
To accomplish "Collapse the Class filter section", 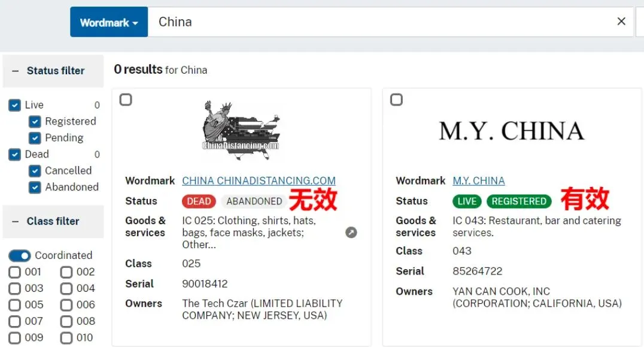I will click(15, 221).
